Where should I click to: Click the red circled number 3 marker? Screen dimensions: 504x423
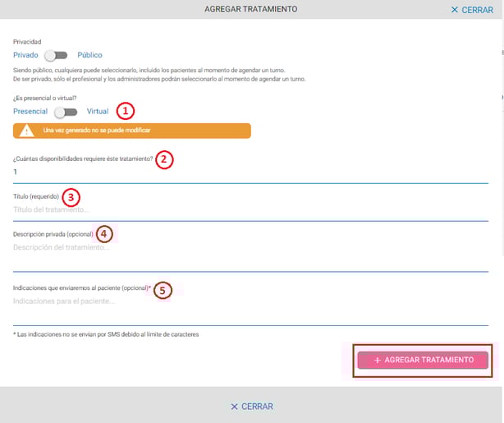(71, 197)
